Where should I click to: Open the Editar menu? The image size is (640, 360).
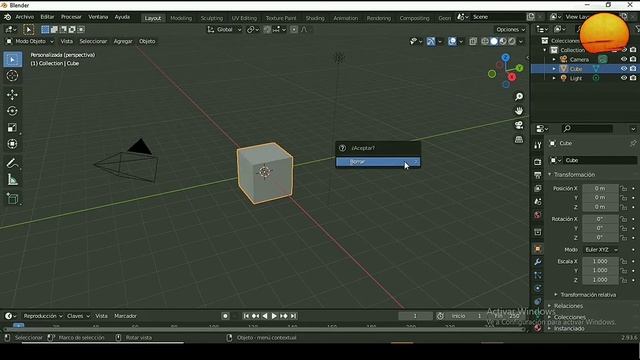[x=47, y=17]
